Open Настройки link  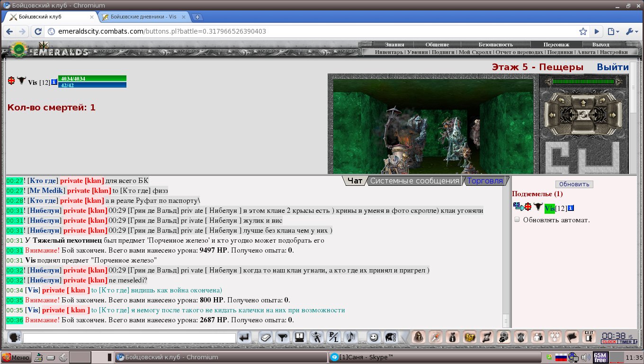coord(614,52)
